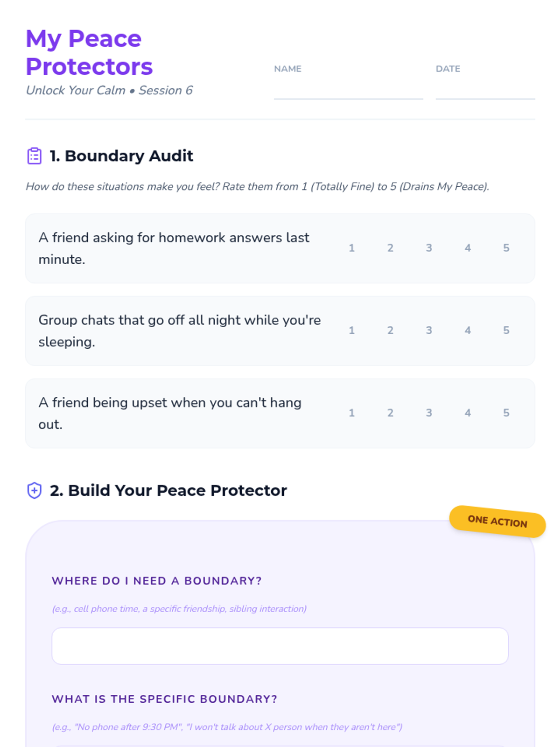Click the 'What is the specific boundary?' label

[165, 699]
